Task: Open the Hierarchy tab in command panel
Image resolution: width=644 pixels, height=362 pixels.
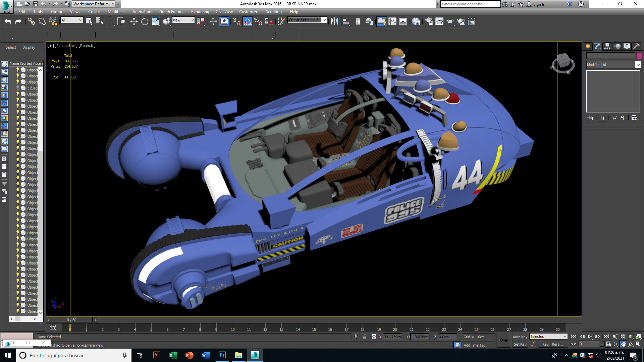Action: coord(607,46)
